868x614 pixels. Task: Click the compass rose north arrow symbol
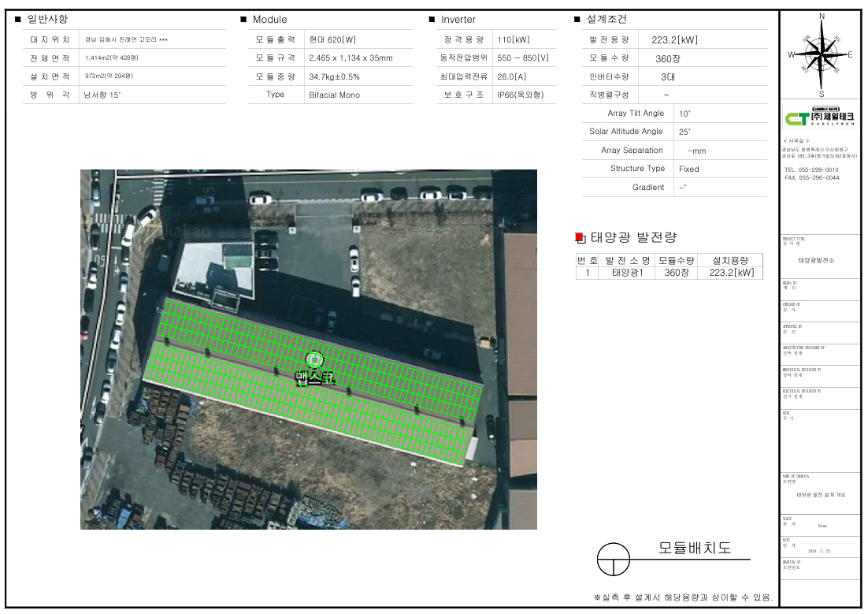click(x=822, y=54)
